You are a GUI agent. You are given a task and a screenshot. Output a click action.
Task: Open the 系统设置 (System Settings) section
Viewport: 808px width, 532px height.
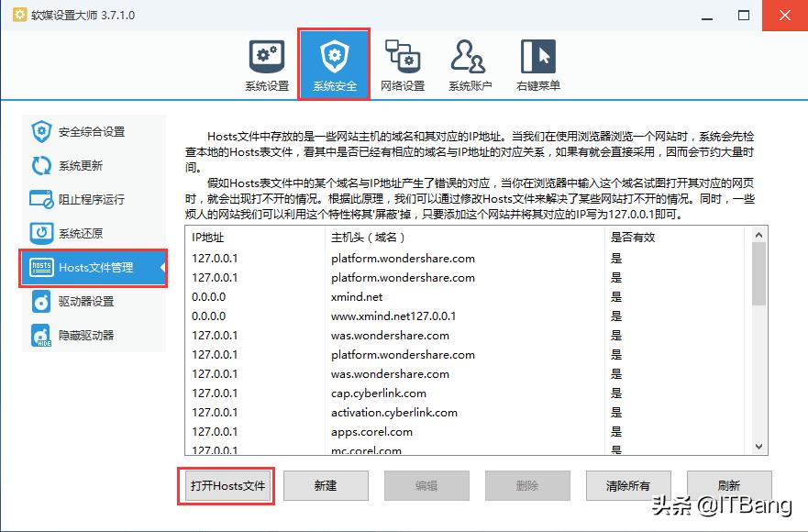(x=266, y=62)
